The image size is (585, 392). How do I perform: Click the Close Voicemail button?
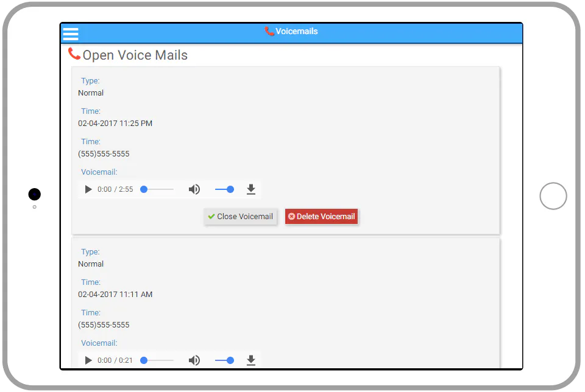tap(241, 217)
